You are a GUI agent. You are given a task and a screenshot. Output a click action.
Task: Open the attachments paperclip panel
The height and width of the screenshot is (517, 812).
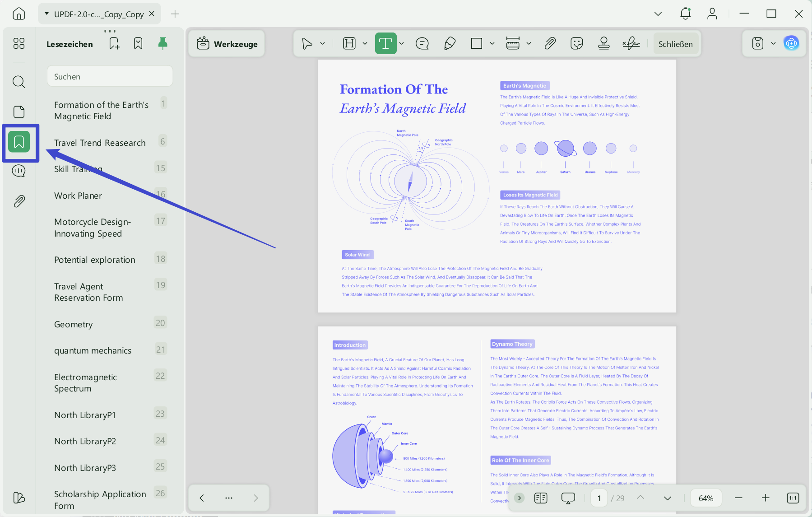point(19,201)
